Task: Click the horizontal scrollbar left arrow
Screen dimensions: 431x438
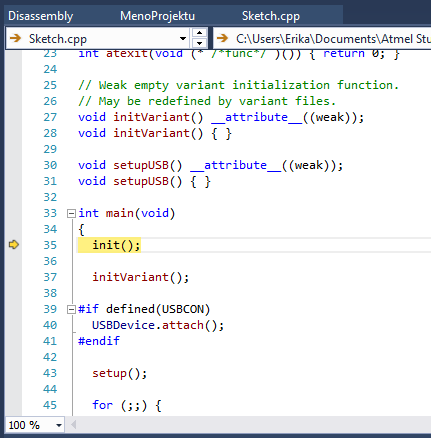Action: tap(74, 425)
